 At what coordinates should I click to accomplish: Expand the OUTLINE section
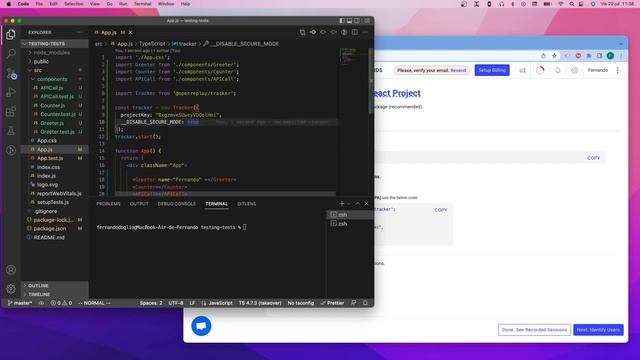point(55,286)
